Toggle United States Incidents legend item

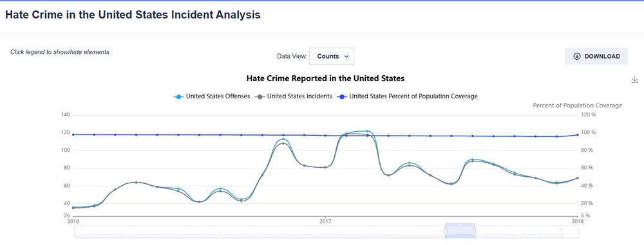click(x=293, y=96)
